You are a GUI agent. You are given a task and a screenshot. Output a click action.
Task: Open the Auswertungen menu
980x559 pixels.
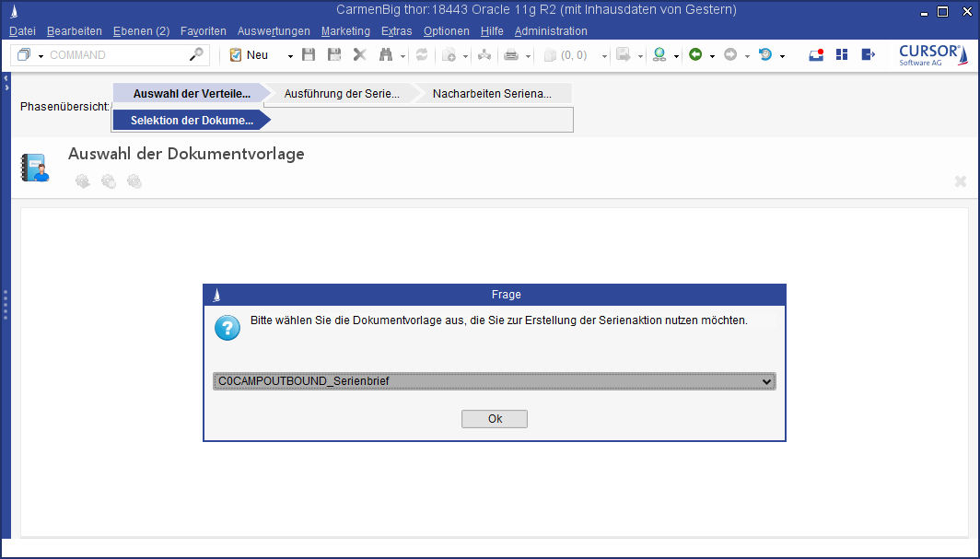point(274,31)
